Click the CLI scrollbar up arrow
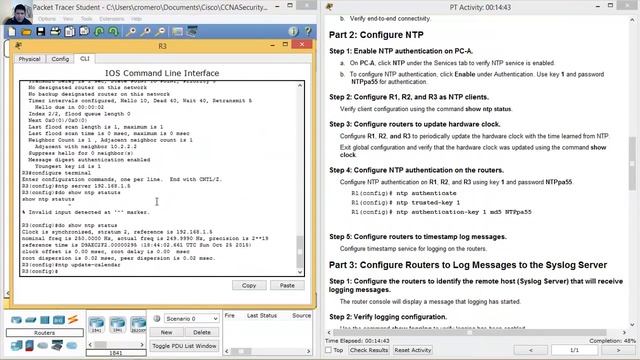The width and height of the screenshot is (640, 360). [300, 85]
